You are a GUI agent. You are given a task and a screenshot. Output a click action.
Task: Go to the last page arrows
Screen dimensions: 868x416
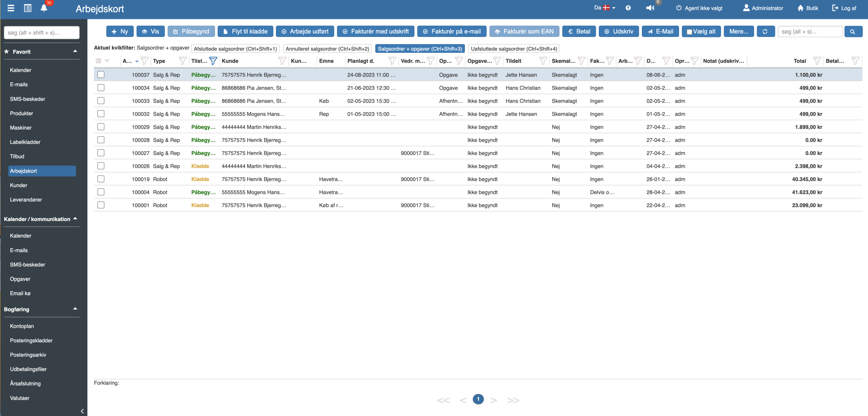pos(513,400)
